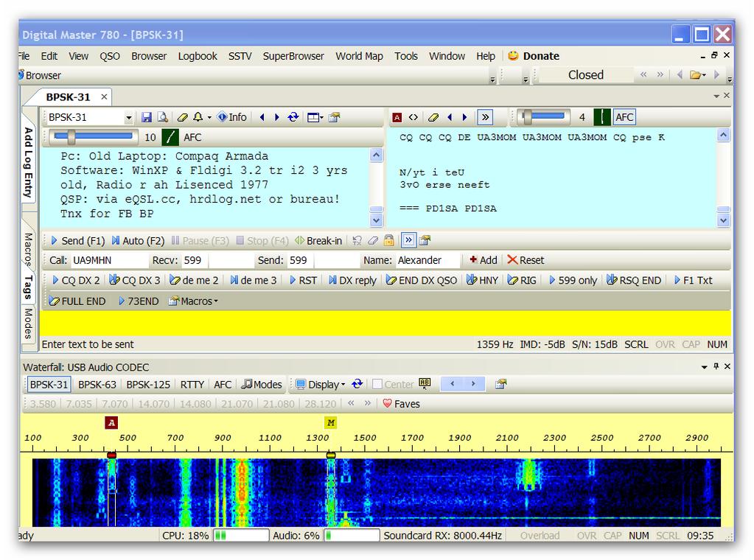Click the Break-in button
The width and height of the screenshot is (754, 560).
pos(319,241)
